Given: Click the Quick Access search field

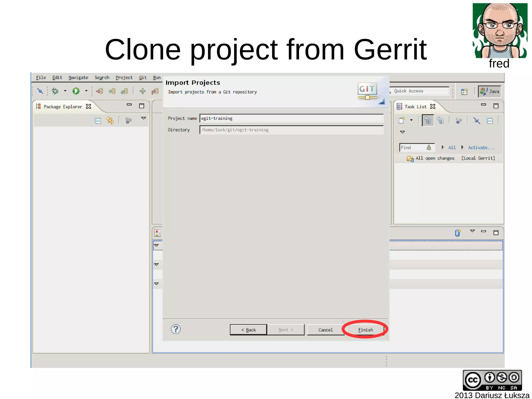Looking at the screenshot, I should pos(420,91).
